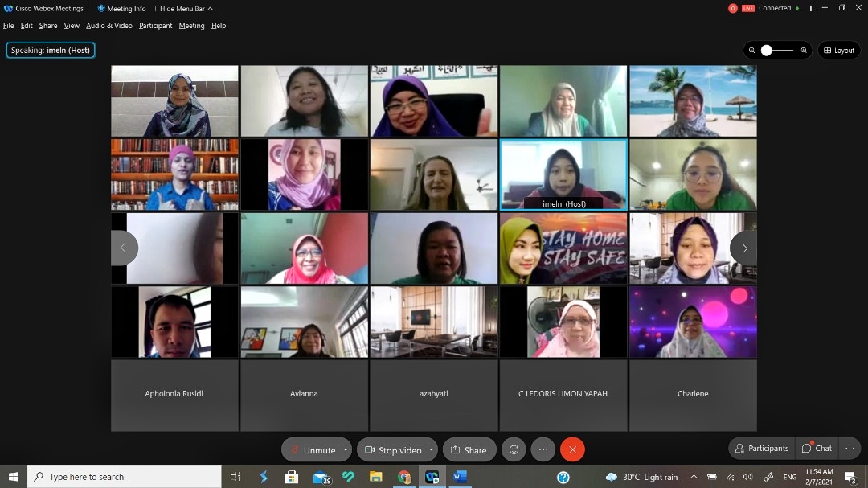Open the Audio & Video menu

click(109, 26)
